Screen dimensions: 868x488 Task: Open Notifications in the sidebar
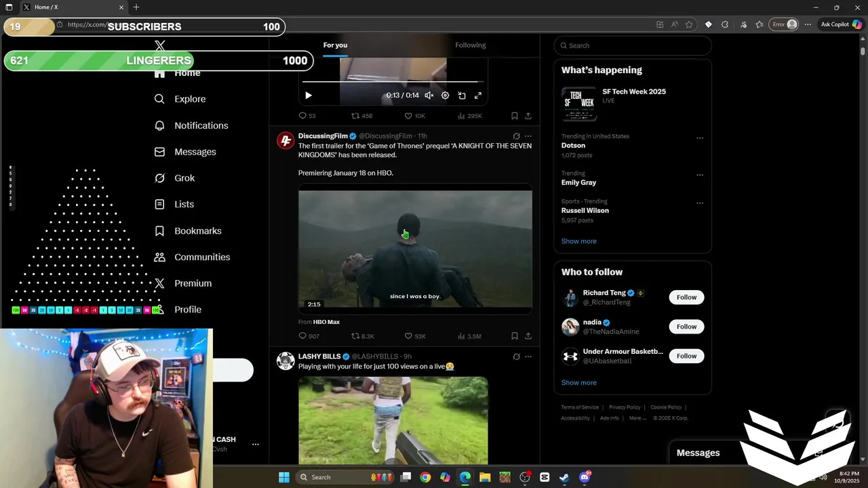pos(191,125)
